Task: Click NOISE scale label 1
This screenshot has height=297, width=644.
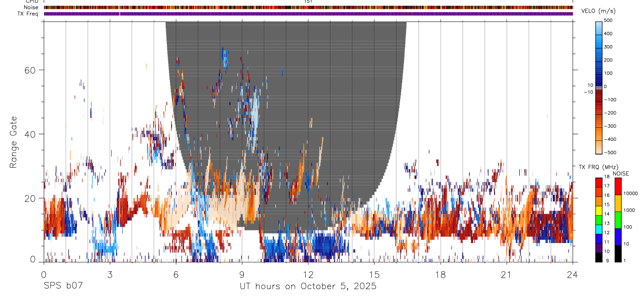Action: click(625, 260)
